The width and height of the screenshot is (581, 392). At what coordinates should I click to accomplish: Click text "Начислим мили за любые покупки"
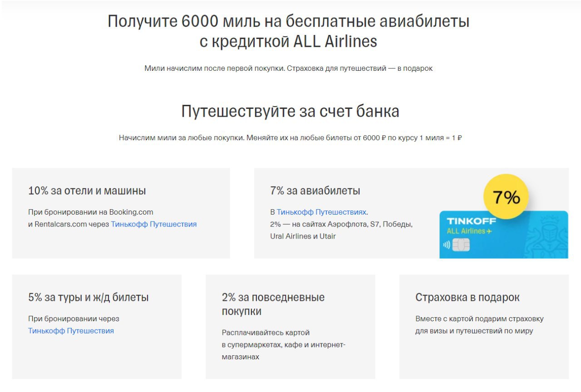[x=182, y=137]
